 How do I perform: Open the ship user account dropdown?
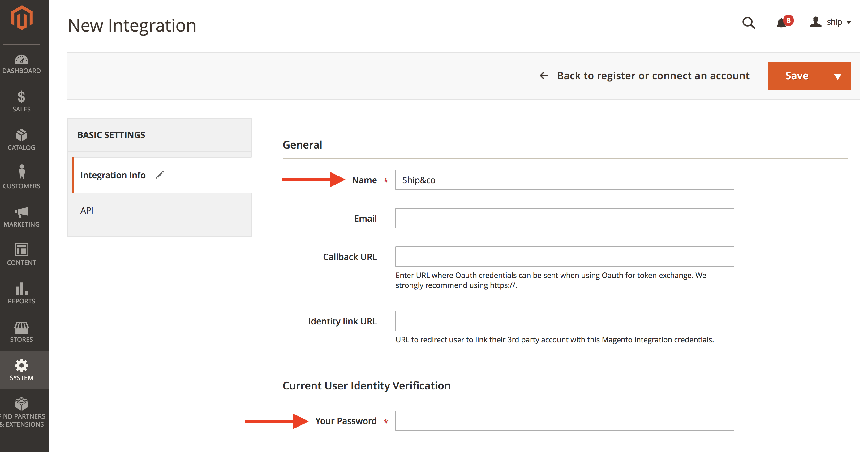click(x=830, y=22)
